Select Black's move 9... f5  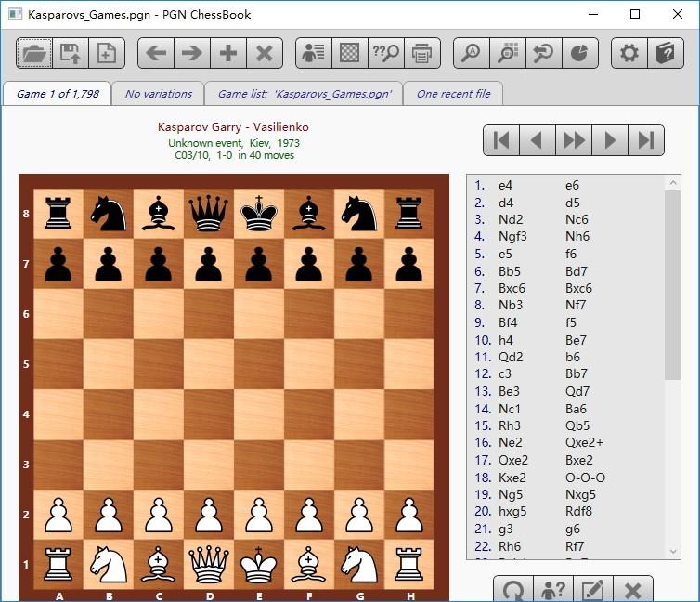571,322
